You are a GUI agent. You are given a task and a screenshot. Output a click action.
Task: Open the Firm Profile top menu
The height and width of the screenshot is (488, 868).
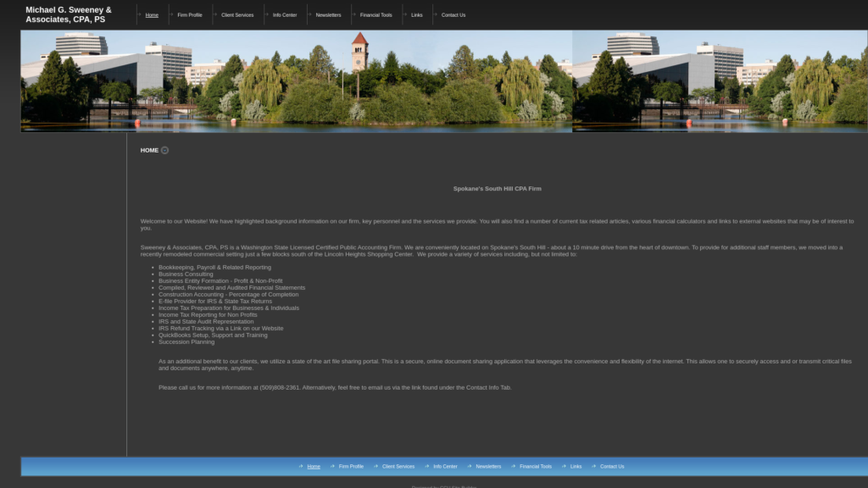point(189,15)
